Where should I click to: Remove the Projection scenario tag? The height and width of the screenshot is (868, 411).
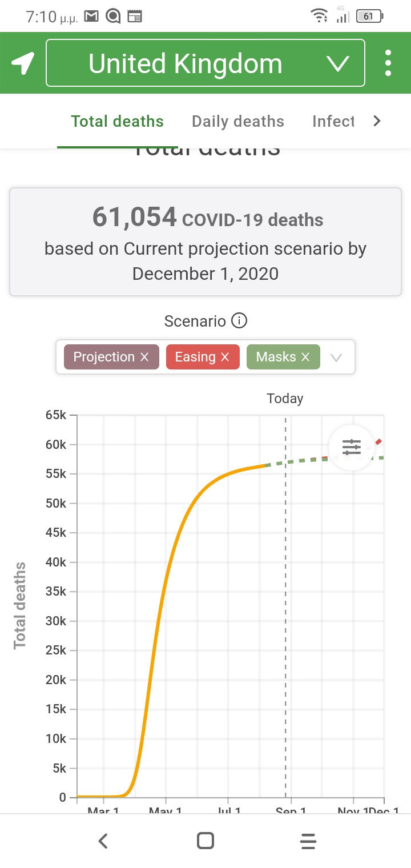click(x=144, y=357)
